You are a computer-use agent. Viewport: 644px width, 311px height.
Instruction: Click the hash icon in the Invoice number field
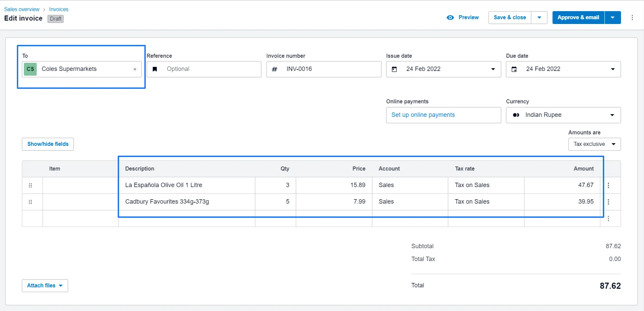[x=275, y=69]
